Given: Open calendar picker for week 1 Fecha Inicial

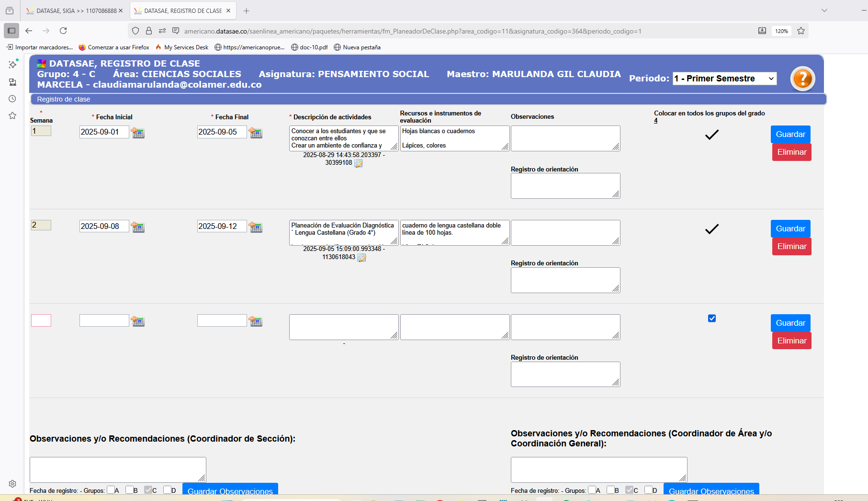Looking at the screenshot, I should [138, 133].
